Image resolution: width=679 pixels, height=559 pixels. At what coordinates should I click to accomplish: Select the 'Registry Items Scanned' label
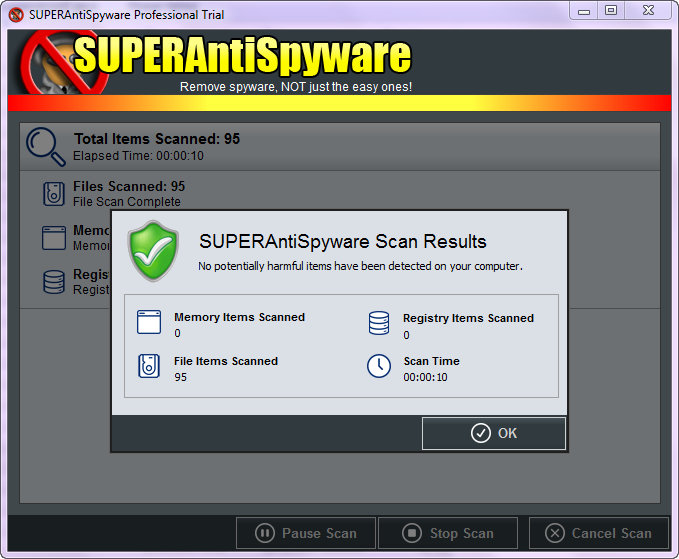(468, 318)
